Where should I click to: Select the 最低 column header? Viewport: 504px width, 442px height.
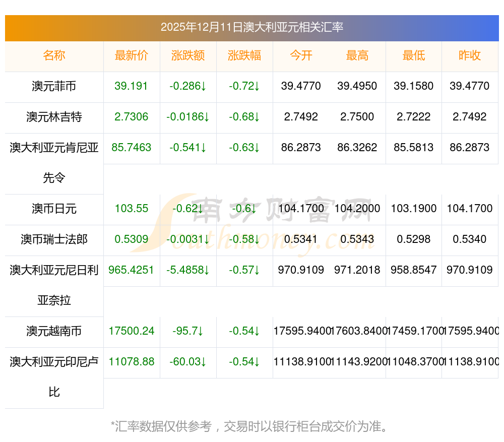414,55
